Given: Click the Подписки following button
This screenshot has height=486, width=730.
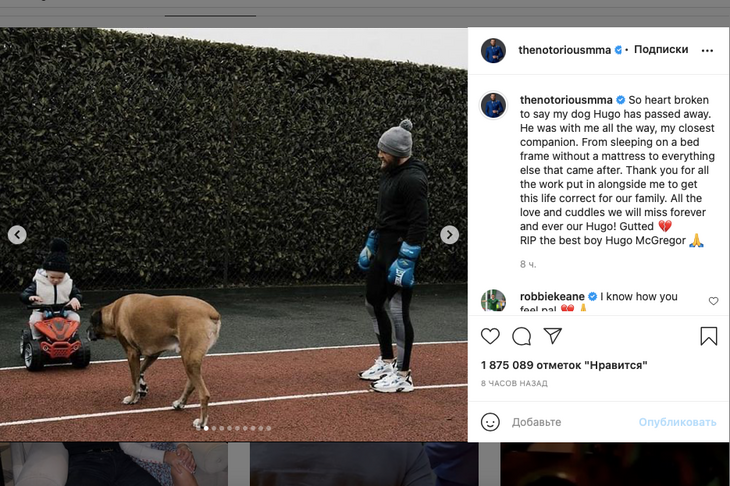Looking at the screenshot, I should [661, 49].
